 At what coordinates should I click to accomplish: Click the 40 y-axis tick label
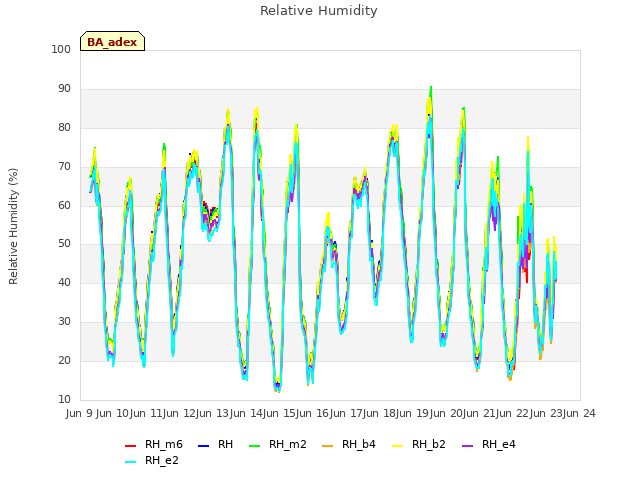(x=64, y=282)
